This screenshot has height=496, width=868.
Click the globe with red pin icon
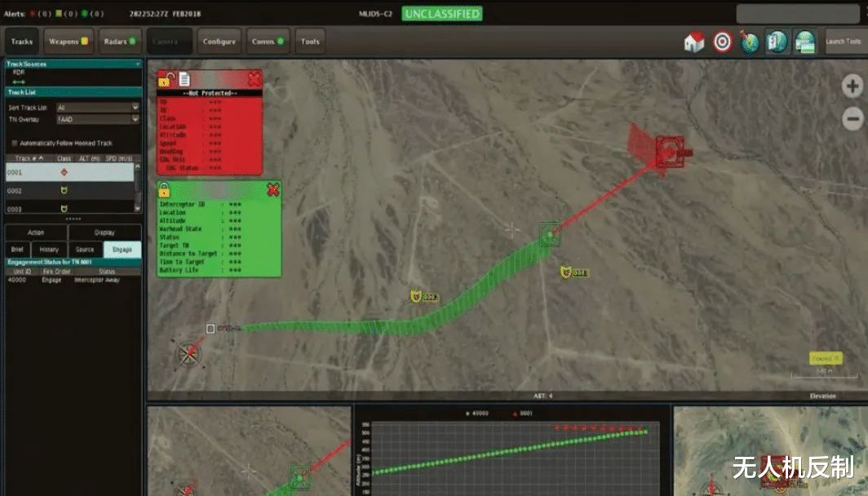(749, 42)
